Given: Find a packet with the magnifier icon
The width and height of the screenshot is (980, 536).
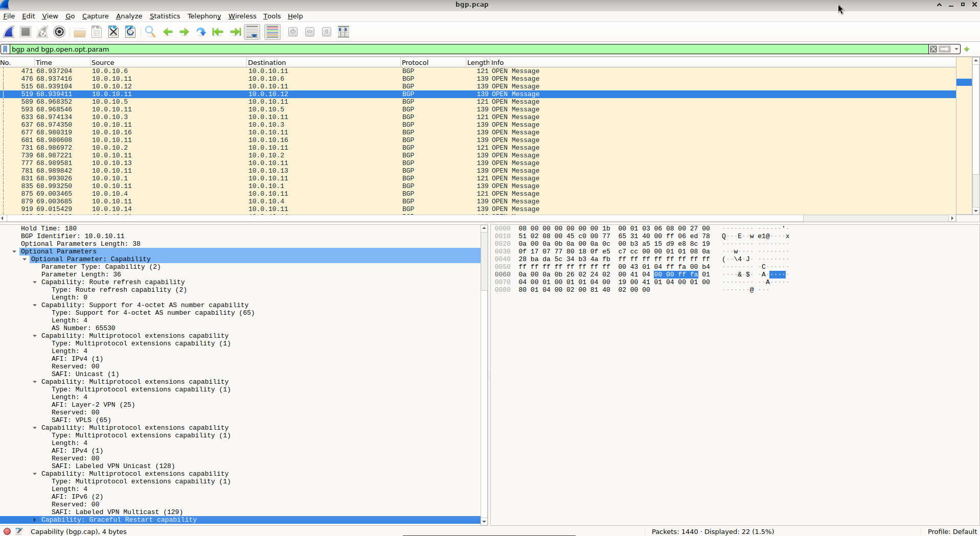Looking at the screenshot, I should pos(150,32).
